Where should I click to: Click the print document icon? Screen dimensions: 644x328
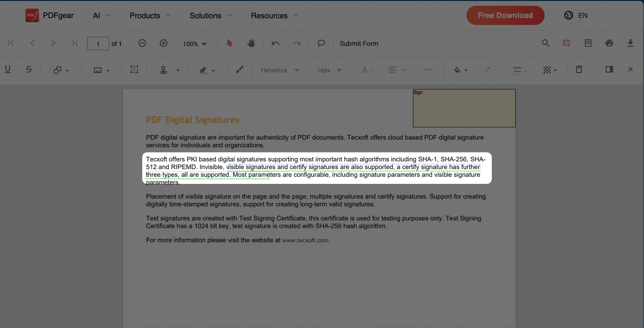(609, 44)
